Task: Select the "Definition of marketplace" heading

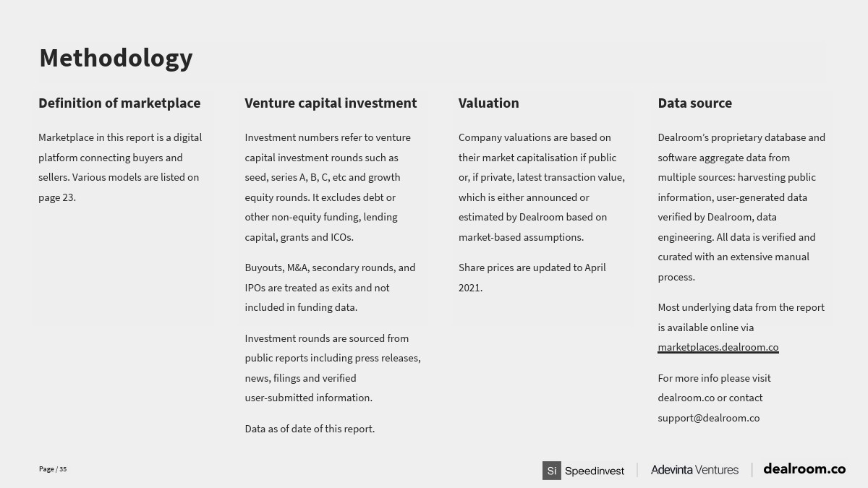Action: click(x=119, y=103)
